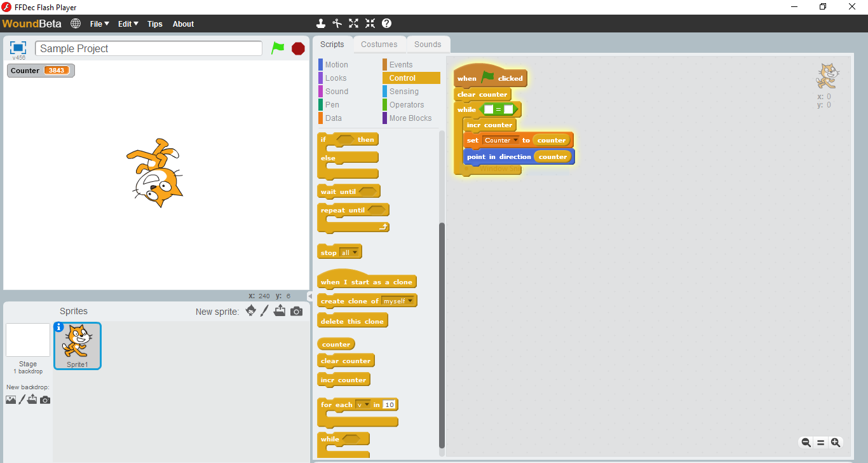This screenshot has width=868, height=463.
Task: Click the Grow sprite tool
Action: pyautogui.click(x=354, y=24)
